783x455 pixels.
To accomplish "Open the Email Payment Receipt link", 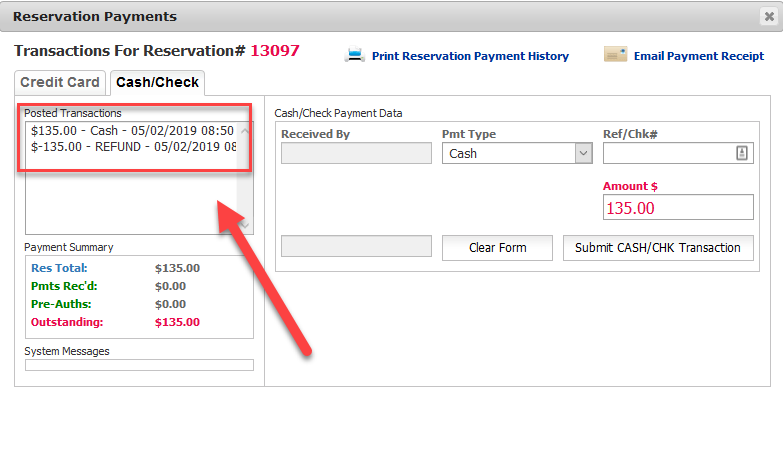I will [698, 56].
